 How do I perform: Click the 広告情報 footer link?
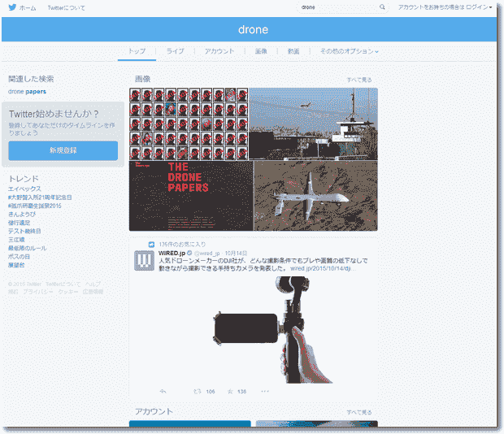pos(93,292)
